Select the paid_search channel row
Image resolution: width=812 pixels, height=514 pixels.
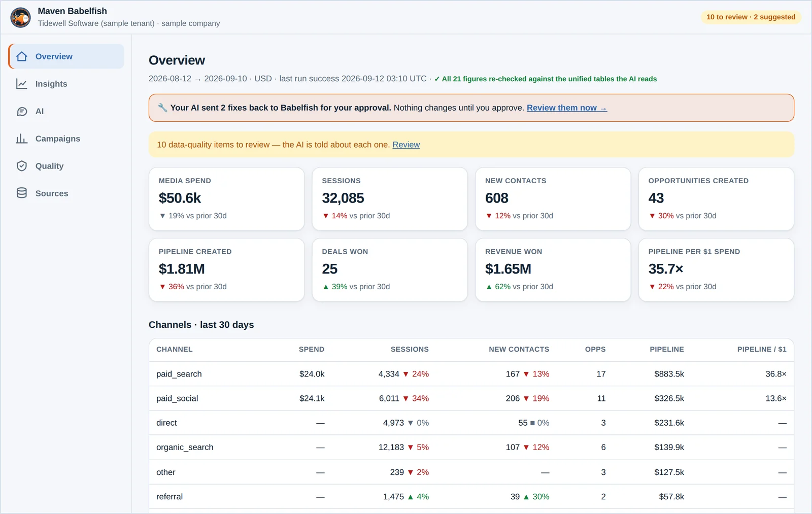(x=471, y=374)
